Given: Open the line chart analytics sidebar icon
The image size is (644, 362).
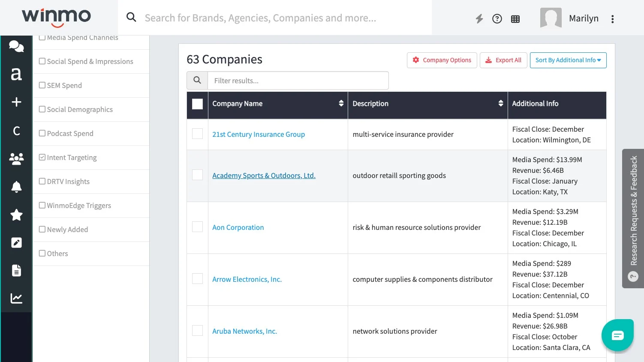Looking at the screenshot, I should click(x=16, y=298).
